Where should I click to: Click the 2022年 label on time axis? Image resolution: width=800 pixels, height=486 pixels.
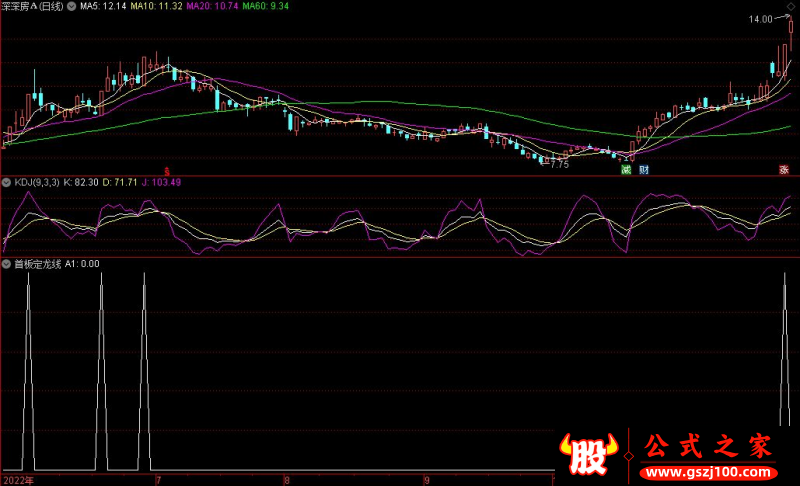coord(18,479)
